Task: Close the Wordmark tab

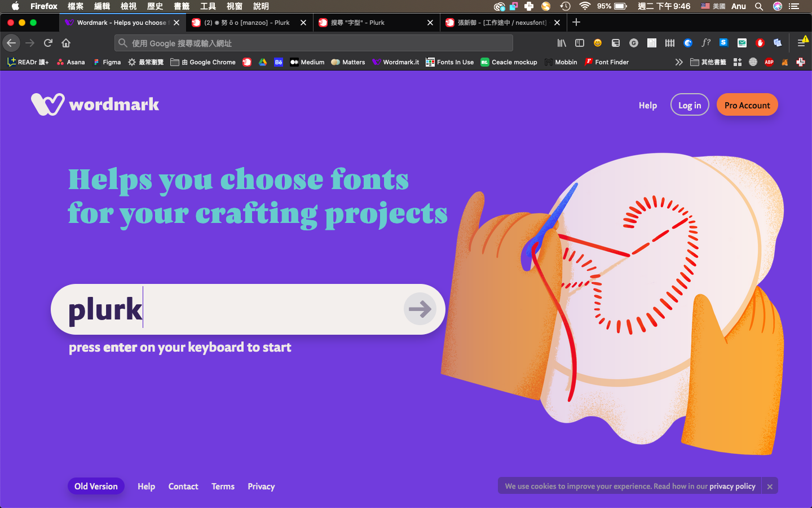Action: [x=176, y=23]
